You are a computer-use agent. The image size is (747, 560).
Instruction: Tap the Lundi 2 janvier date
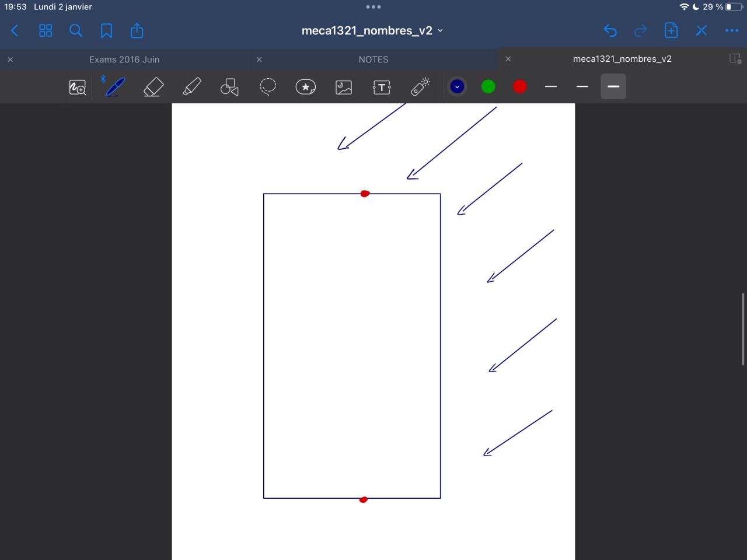tap(63, 7)
